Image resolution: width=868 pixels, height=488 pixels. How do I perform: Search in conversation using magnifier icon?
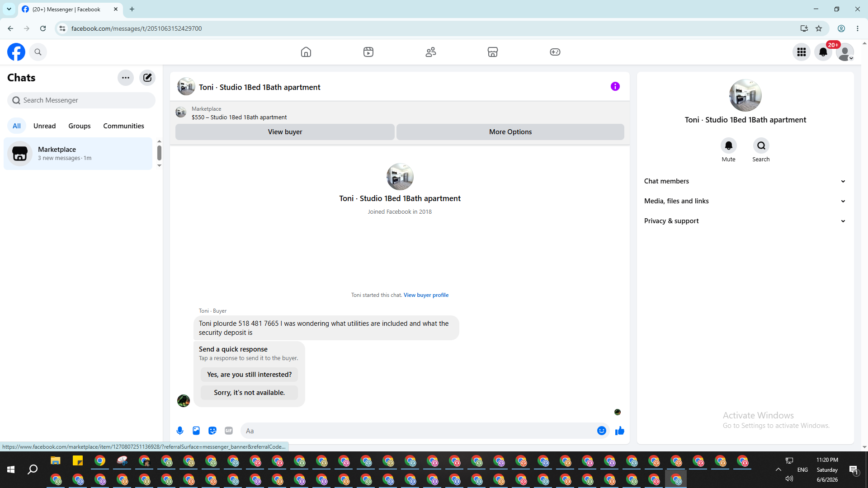tap(761, 145)
